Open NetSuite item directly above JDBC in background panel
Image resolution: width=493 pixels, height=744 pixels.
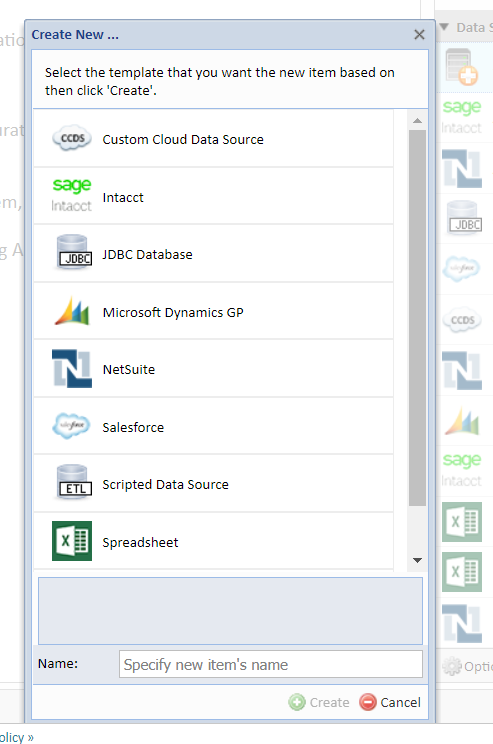tap(462, 168)
